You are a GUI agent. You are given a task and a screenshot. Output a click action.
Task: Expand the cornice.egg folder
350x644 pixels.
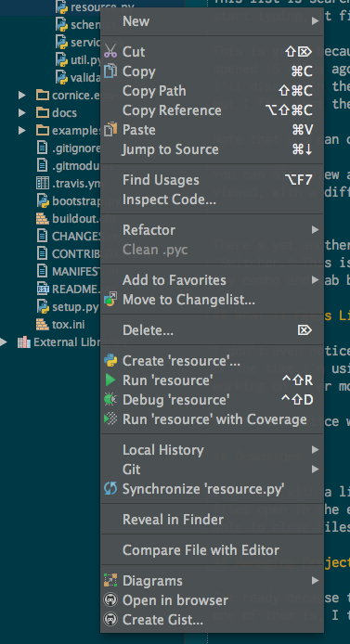pyautogui.click(x=21, y=96)
